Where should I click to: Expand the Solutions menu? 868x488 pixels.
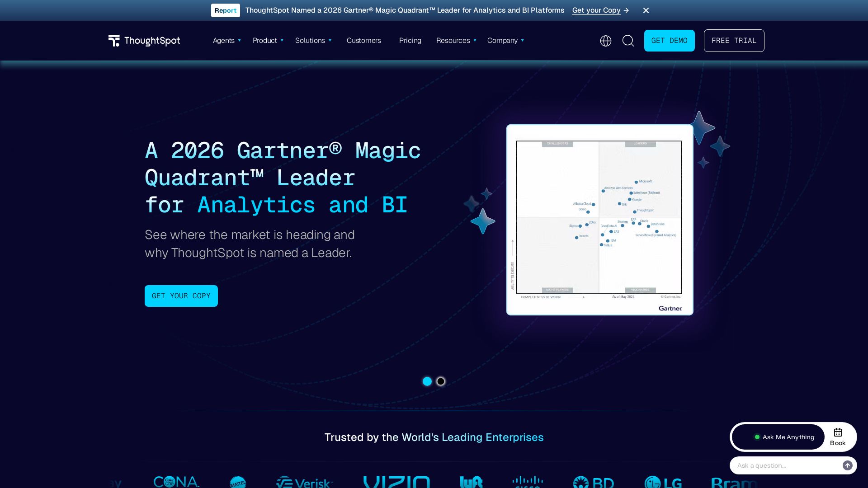[313, 41]
